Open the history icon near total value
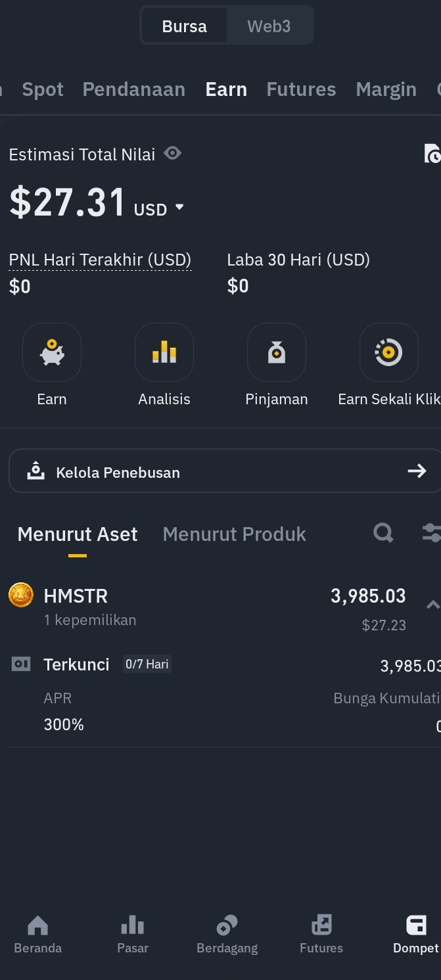 (432, 154)
